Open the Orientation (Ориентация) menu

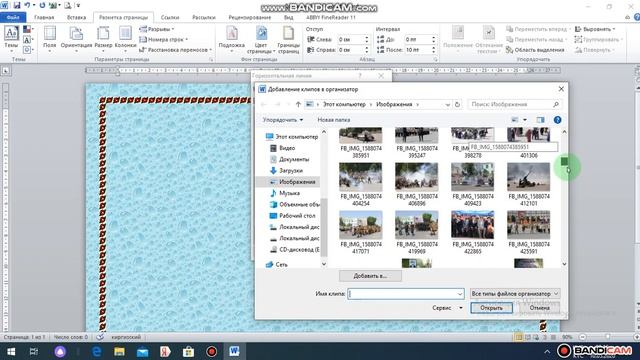[x=76, y=38]
